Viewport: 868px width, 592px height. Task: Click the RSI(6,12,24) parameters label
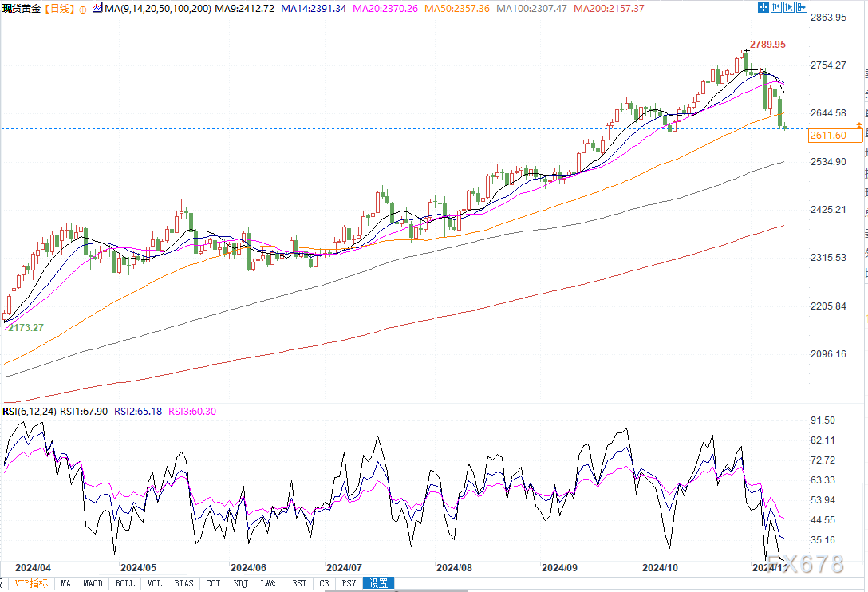click(x=30, y=412)
